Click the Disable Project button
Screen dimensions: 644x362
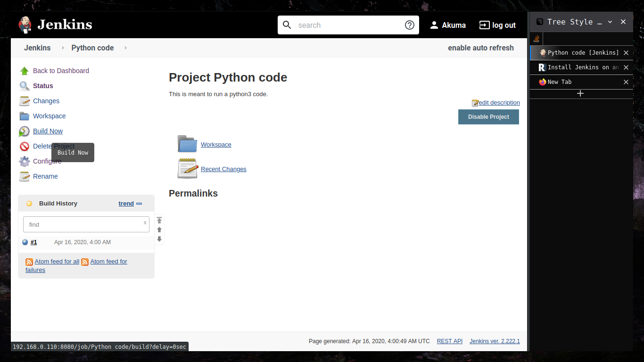coord(488,117)
